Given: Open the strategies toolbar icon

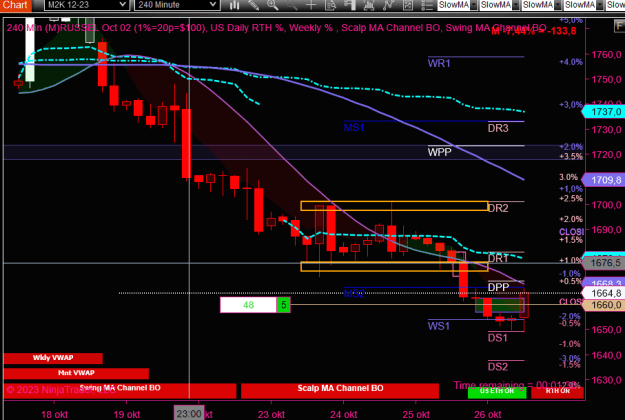Looking at the screenshot, I should pyautogui.click(x=407, y=5).
